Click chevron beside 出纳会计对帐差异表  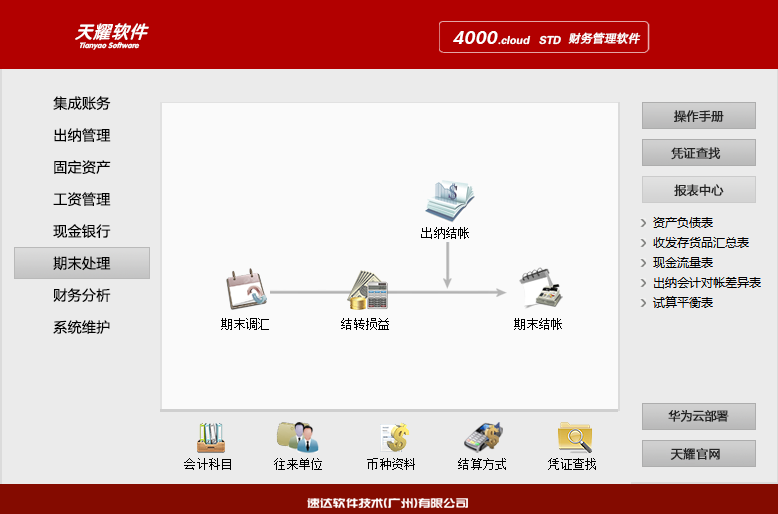tap(644, 283)
